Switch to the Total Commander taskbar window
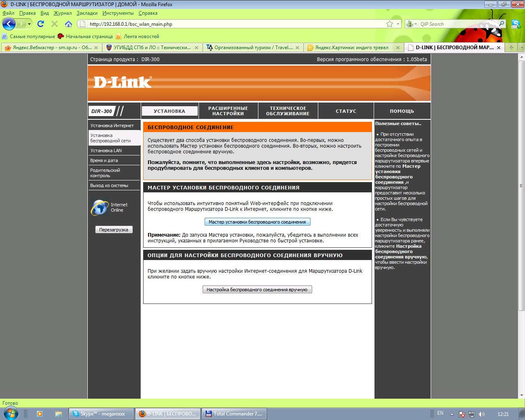The height and width of the screenshot is (420, 525). pyautogui.click(x=235, y=414)
